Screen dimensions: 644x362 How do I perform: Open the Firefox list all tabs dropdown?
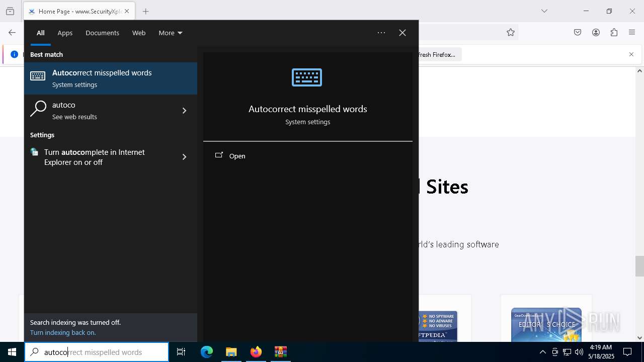544,11
